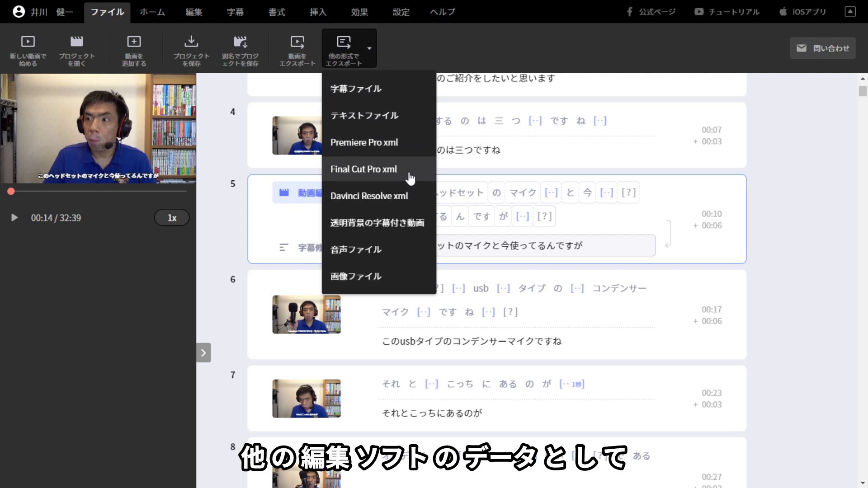Viewport: 868px width, 488px height.
Task: Start a new video with 新しい動画で始める
Action: click(28, 51)
